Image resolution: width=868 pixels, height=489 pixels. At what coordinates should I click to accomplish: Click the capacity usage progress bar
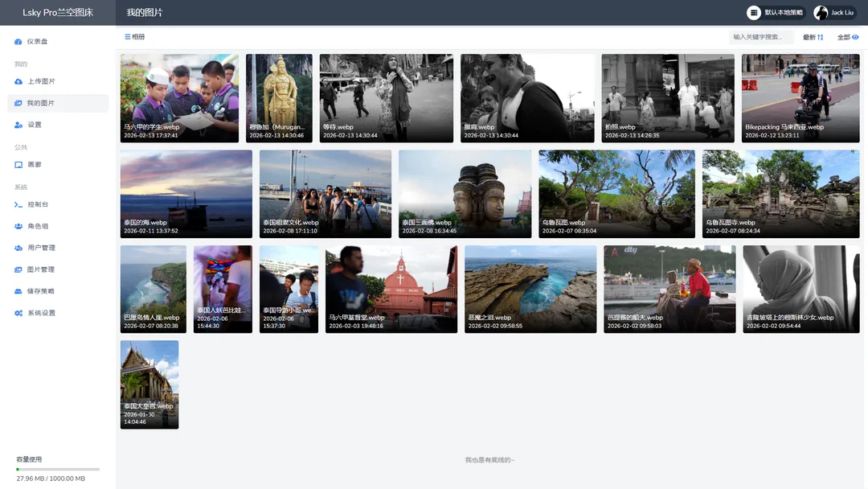pyautogui.click(x=58, y=469)
